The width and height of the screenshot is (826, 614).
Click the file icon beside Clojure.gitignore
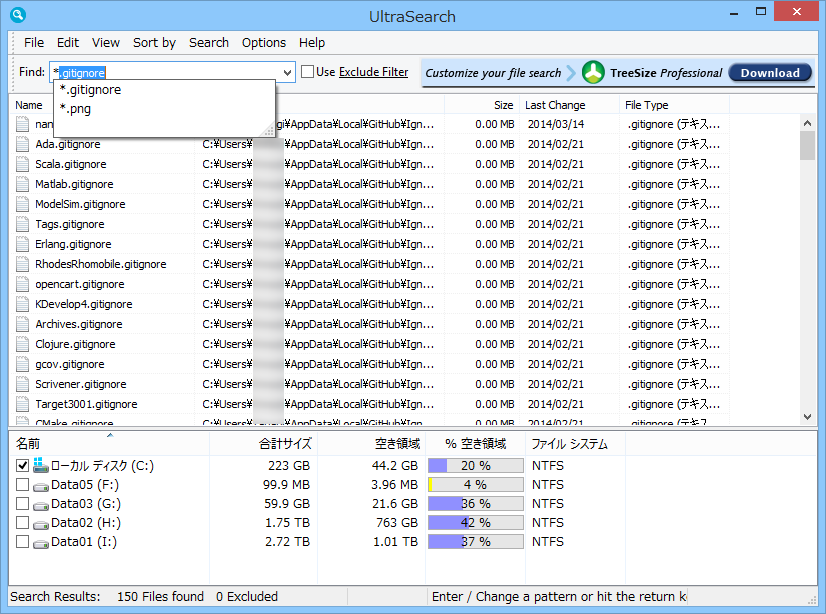click(23, 343)
